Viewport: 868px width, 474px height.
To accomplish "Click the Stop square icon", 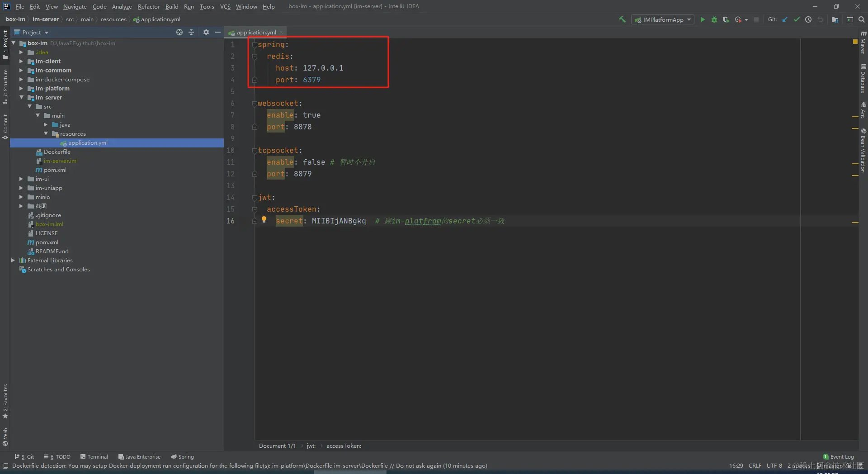I will [x=756, y=19].
